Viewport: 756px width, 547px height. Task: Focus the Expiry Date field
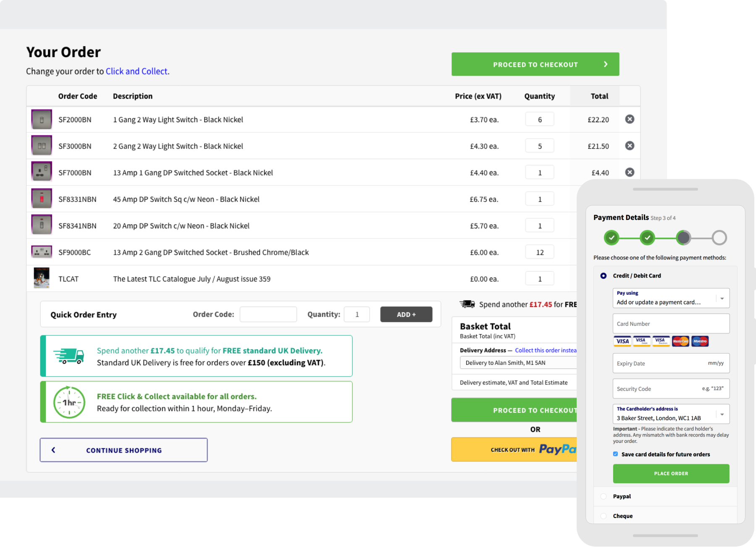tap(671, 363)
